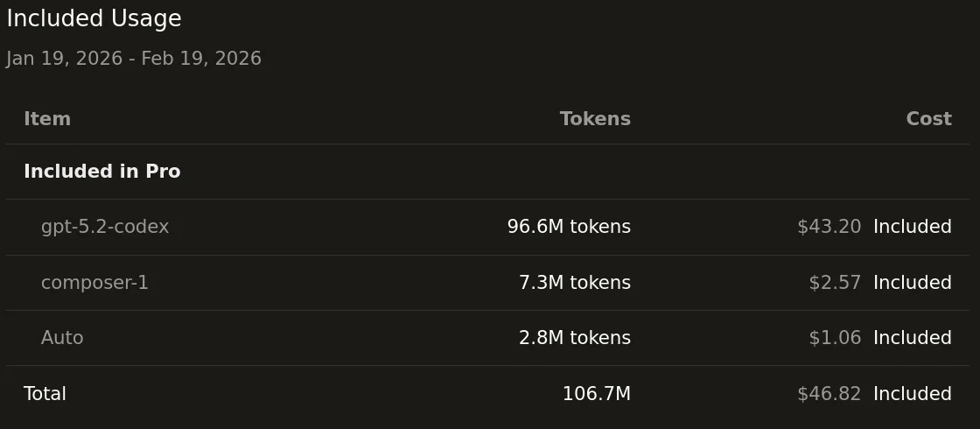
Task: Click the $43.20 cost amount
Action: coord(829,227)
